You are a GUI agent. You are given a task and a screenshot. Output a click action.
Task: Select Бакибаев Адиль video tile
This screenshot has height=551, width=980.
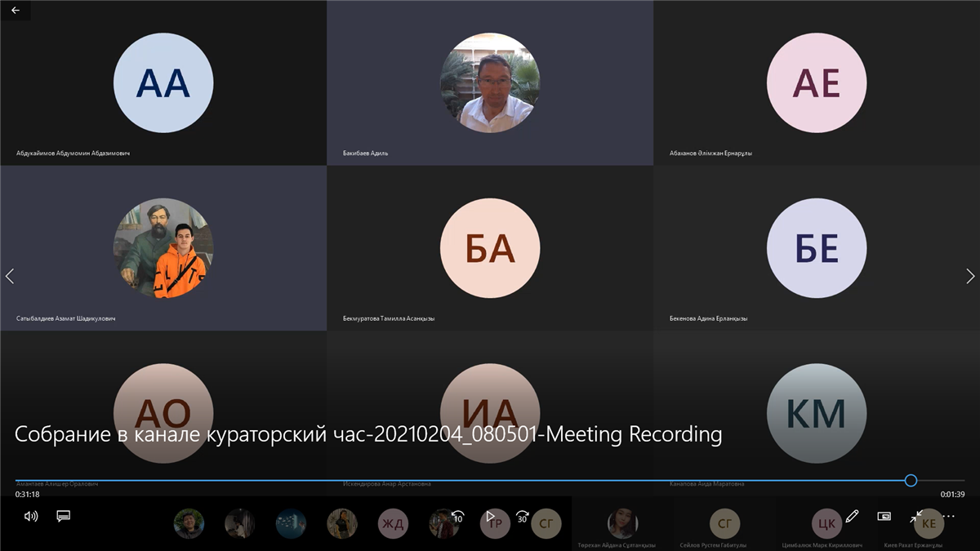pyautogui.click(x=489, y=82)
